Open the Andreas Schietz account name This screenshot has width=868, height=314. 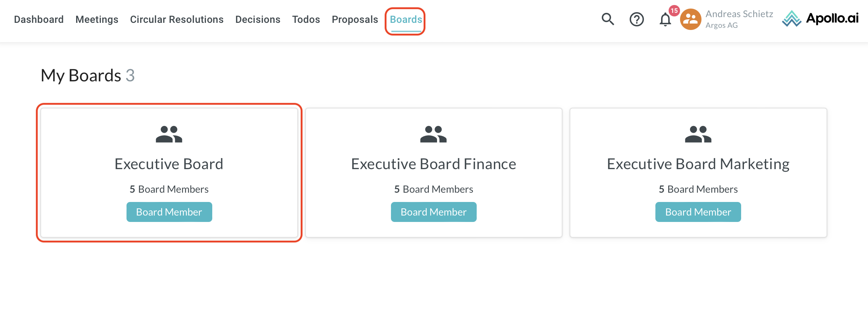739,14
